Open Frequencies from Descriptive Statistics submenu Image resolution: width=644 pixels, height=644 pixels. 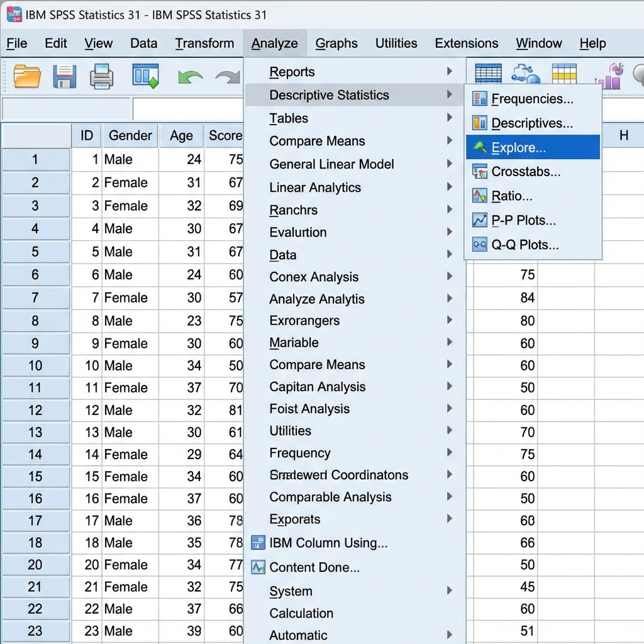[x=532, y=99]
